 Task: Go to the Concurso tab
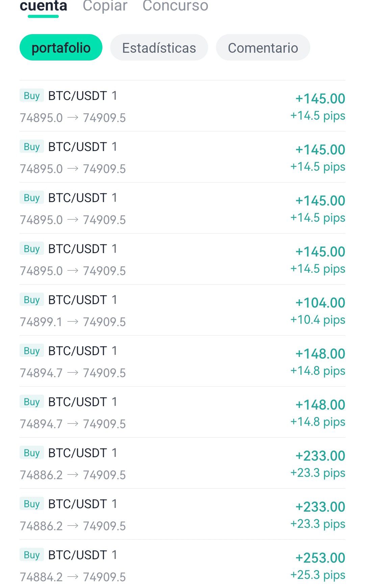[x=175, y=6]
